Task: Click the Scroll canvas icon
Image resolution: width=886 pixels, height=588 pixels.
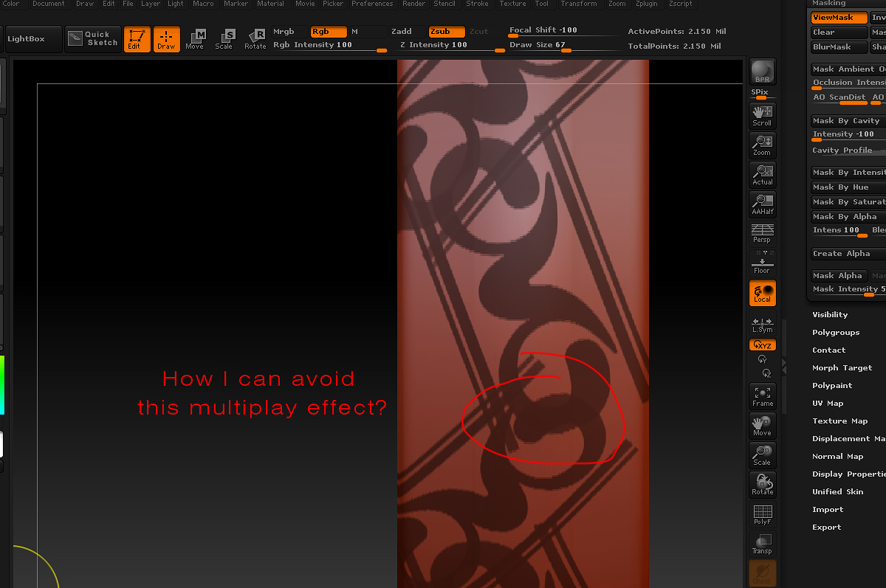Action: (763, 116)
